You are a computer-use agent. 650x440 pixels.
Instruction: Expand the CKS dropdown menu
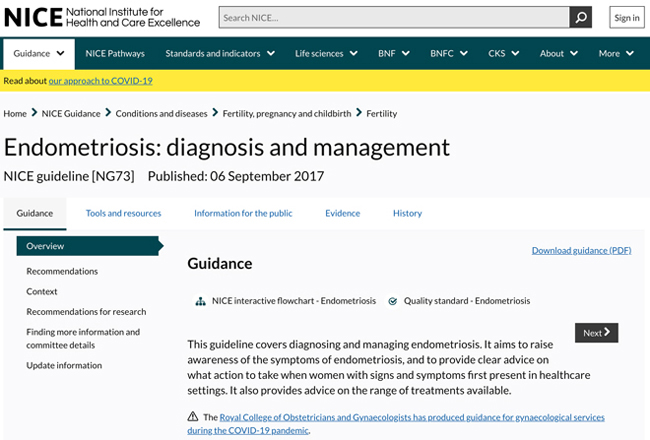[503, 53]
